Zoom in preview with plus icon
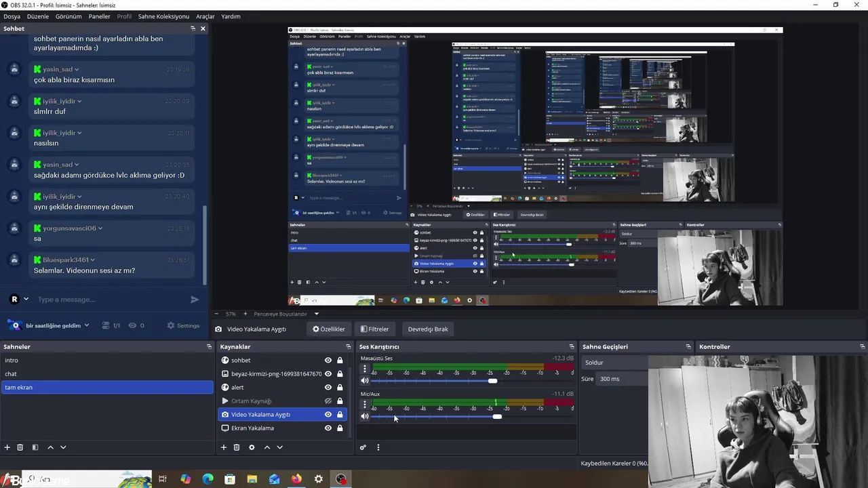Image resolution: width=868 pixels, height=488 pixels. [246, 314]
